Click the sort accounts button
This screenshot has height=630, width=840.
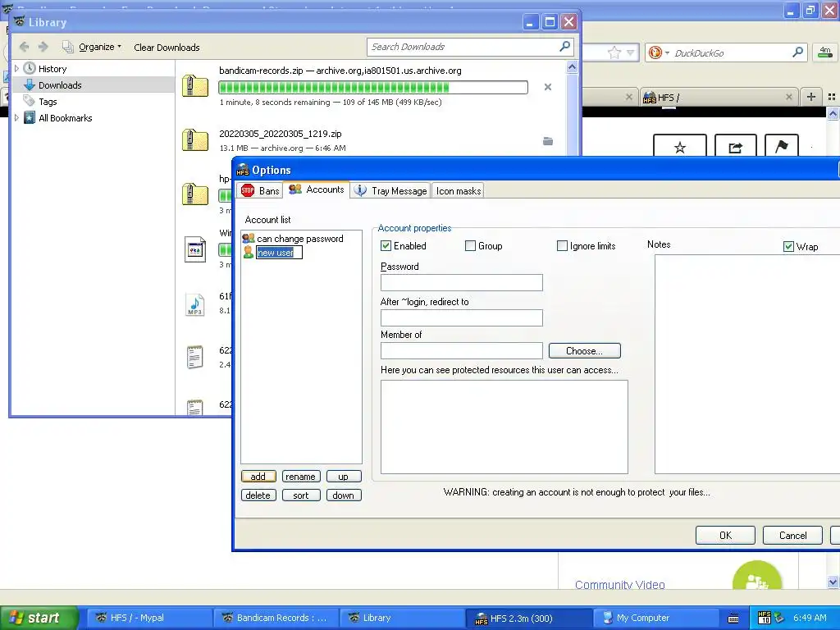coord(300,495)
